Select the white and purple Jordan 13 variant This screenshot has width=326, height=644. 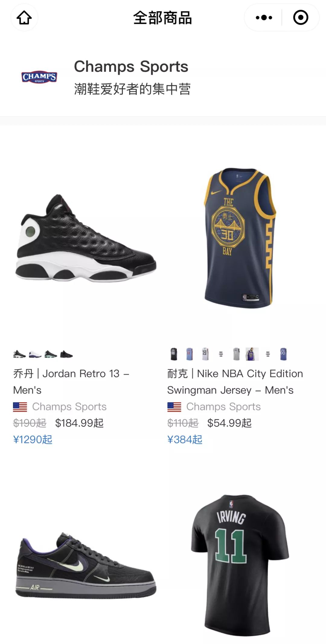click(x=35, y=354)
